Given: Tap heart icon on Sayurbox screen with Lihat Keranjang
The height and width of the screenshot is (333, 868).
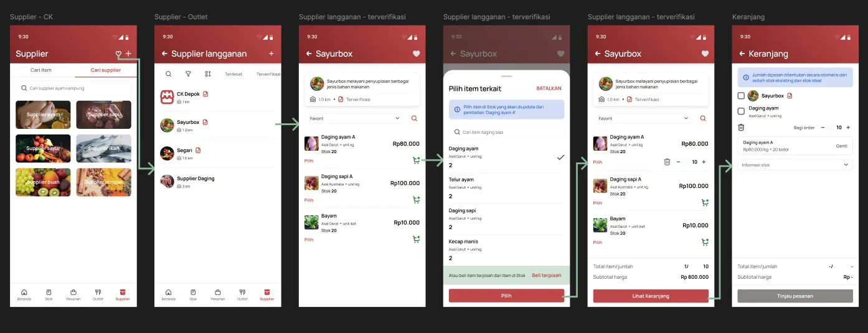Looking at the screenshot, I should coord(705,54).
